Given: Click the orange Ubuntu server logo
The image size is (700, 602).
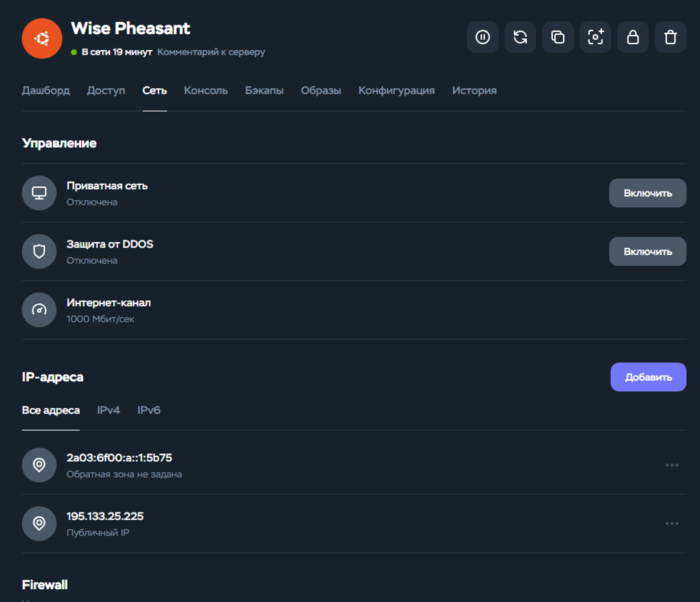Looking at the screenshot, I should click(42, 38).
